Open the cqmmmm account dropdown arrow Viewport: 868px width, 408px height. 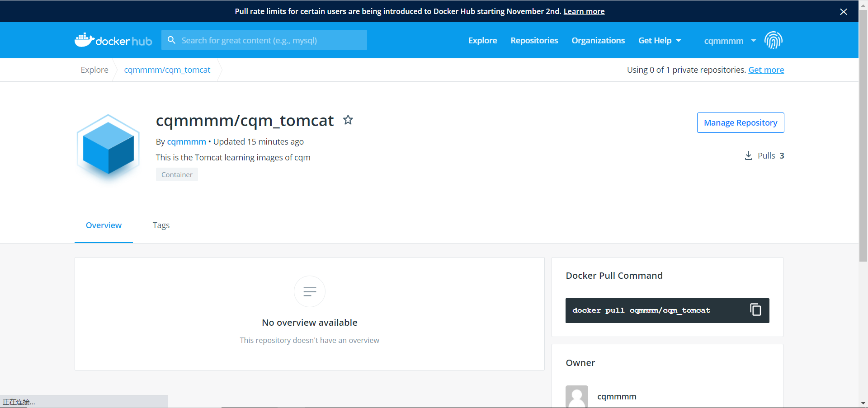click(x=754, y=41)
